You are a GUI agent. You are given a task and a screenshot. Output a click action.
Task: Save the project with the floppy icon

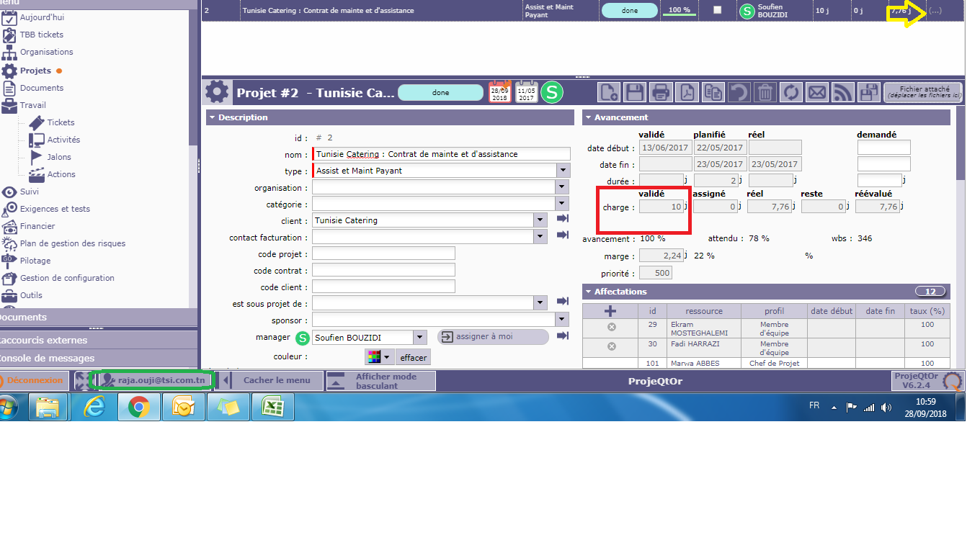pos(634,92)
